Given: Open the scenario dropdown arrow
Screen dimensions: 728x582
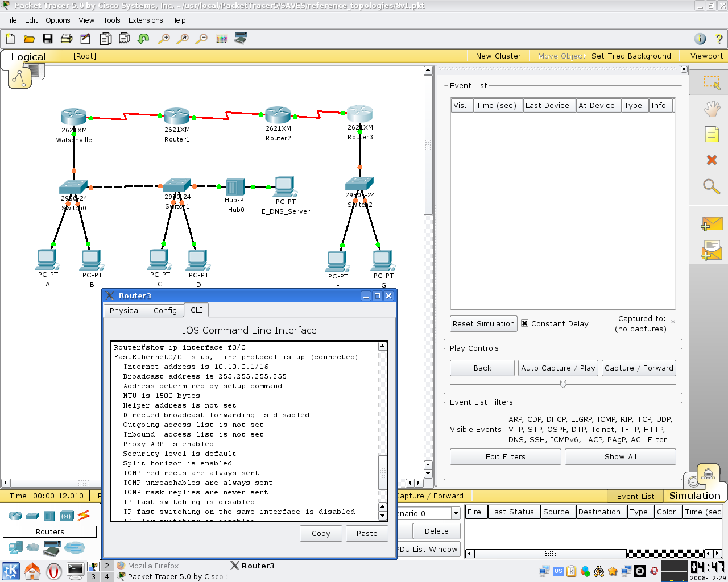Looking at the screenshot, I should tap(456, 513).
